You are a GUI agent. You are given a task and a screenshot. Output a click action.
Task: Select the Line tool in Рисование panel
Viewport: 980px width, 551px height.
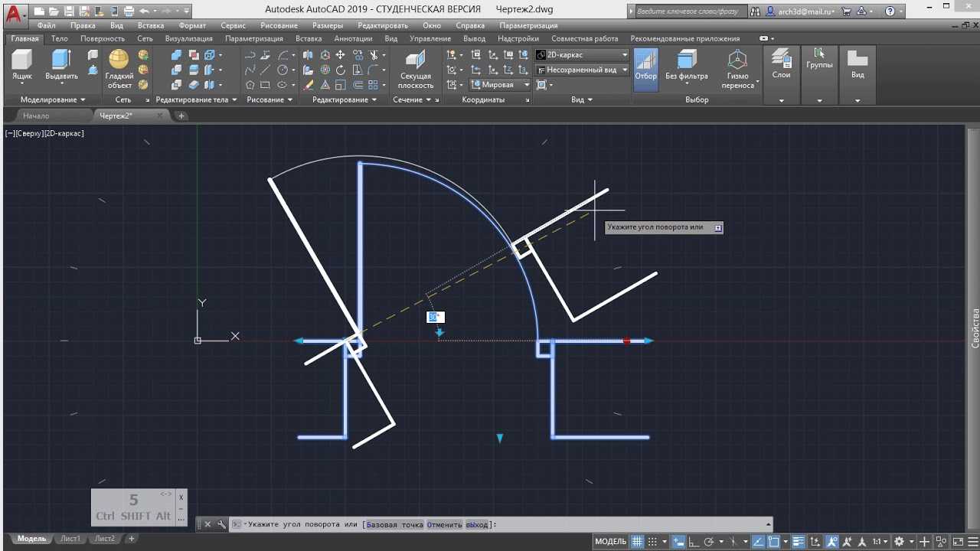265,70
